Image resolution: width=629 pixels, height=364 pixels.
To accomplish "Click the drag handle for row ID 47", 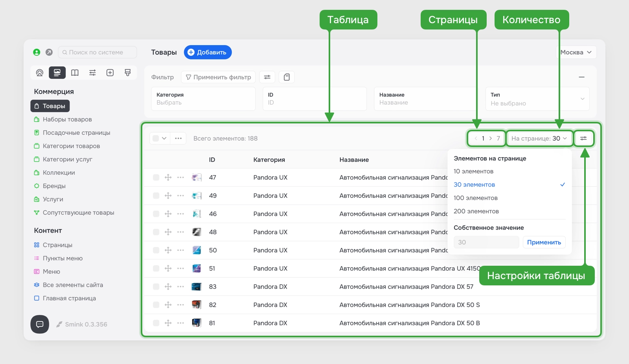I will [x=168, y=177].
